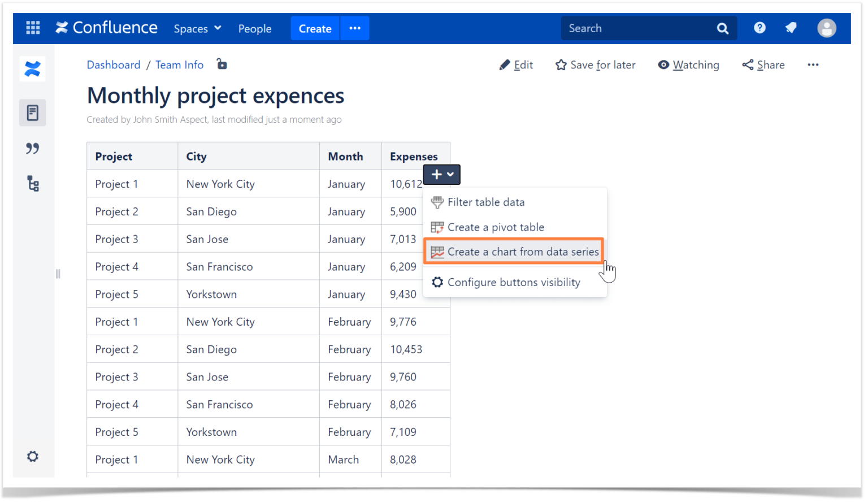Click the Create button
Screen dimensions: 868x502
(315, 28)
